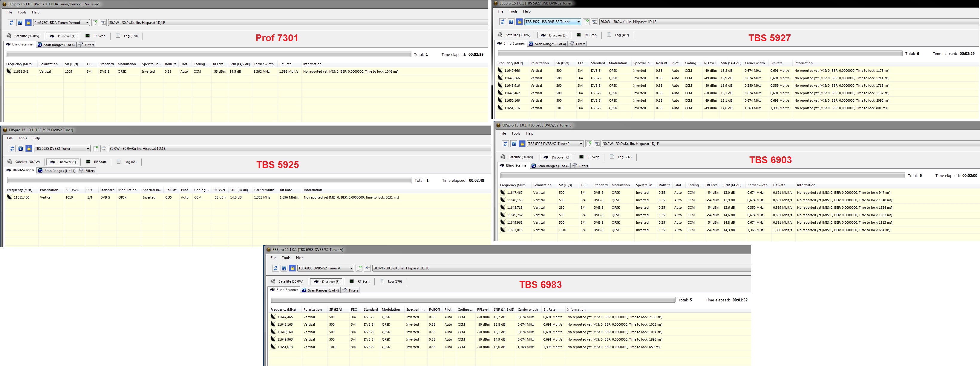The image size is (980, 366).
Task: Expand TBS 6983 DVBS/S2 Tuner A dropdown
Action: pos(325,268)
